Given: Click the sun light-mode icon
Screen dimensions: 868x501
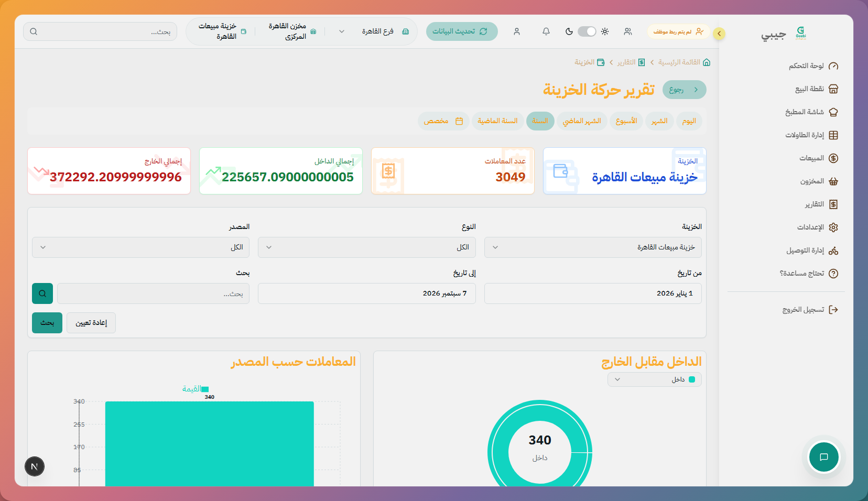Looking at the screenshot, I should tap(605, 31).
